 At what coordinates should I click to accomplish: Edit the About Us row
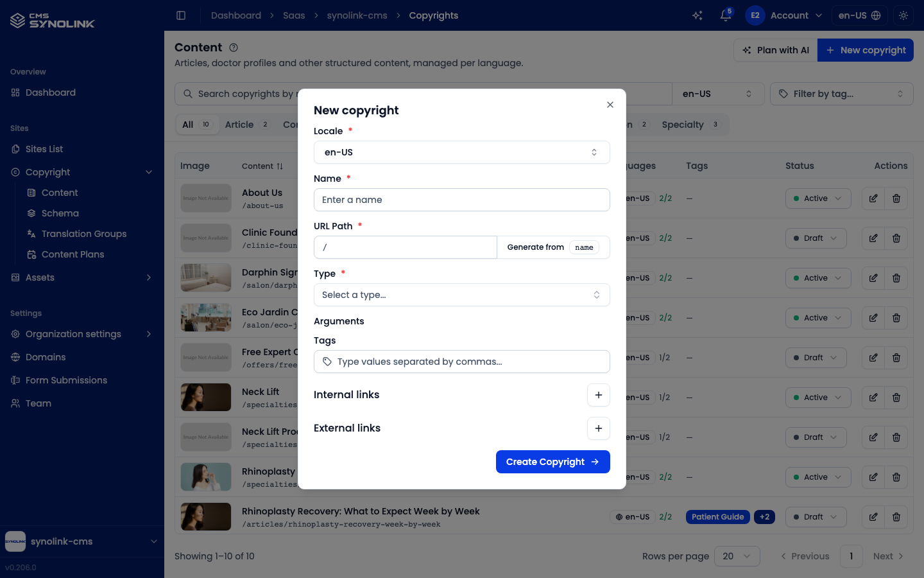(x=873, y=198)
